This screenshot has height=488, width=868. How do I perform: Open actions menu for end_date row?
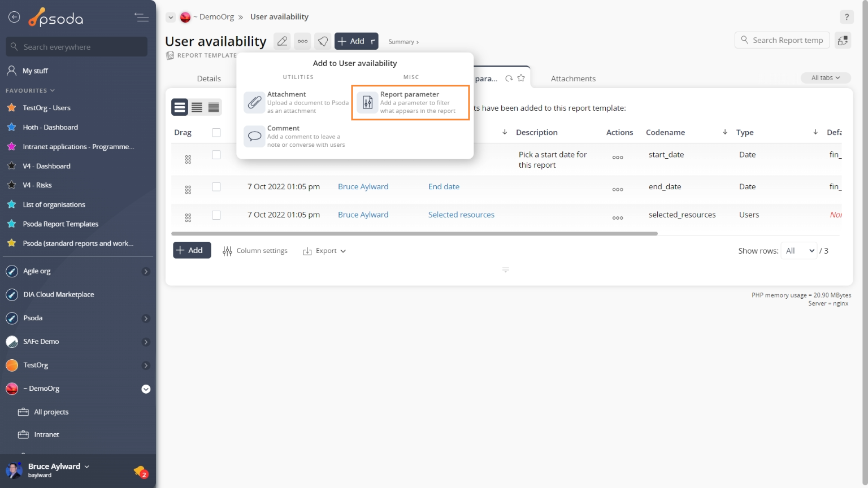(x=618, y=190)
